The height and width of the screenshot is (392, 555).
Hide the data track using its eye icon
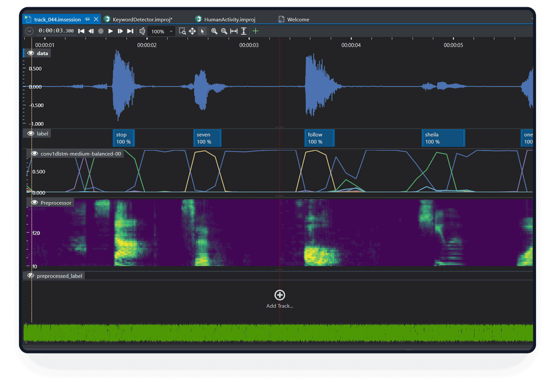coord(31,53)
